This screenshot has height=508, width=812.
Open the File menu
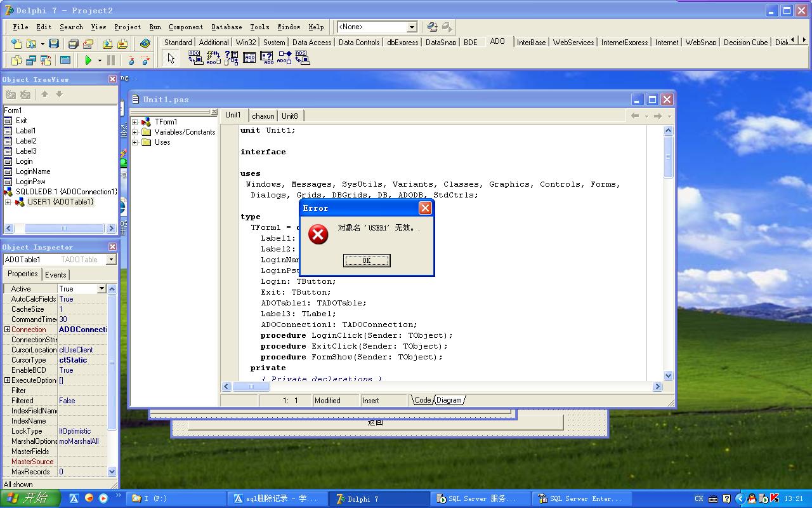(x=20, y=27)
